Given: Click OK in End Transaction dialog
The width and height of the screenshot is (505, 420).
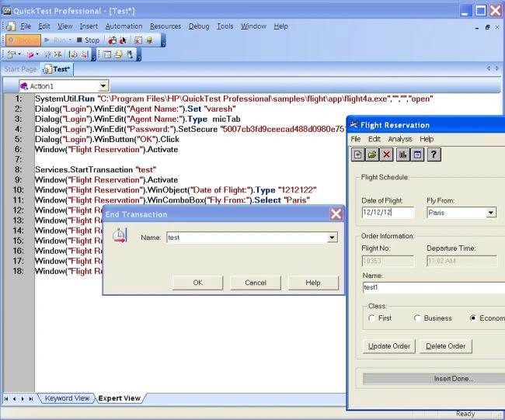Looking at the screenshot, I should 198,283.
